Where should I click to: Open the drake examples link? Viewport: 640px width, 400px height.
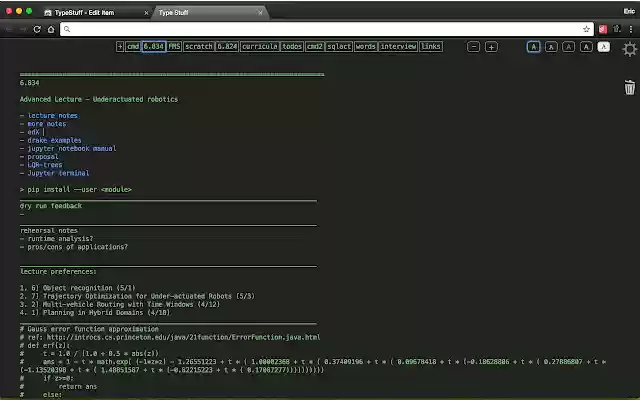[54, 140]
